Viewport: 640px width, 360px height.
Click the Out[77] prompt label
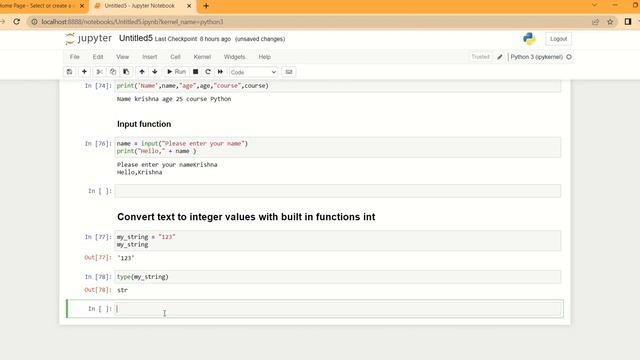(x=98, y=258)
